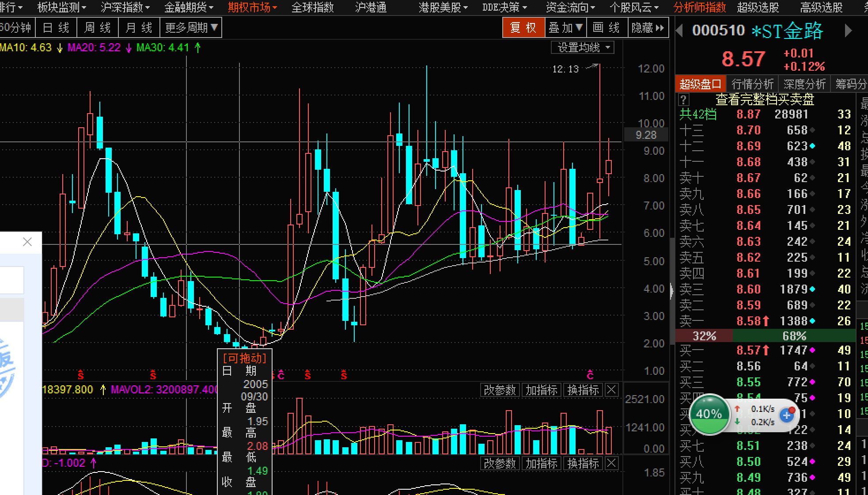Close the left popup with X
The image size is (868, 495).
[x=27, y=242]
